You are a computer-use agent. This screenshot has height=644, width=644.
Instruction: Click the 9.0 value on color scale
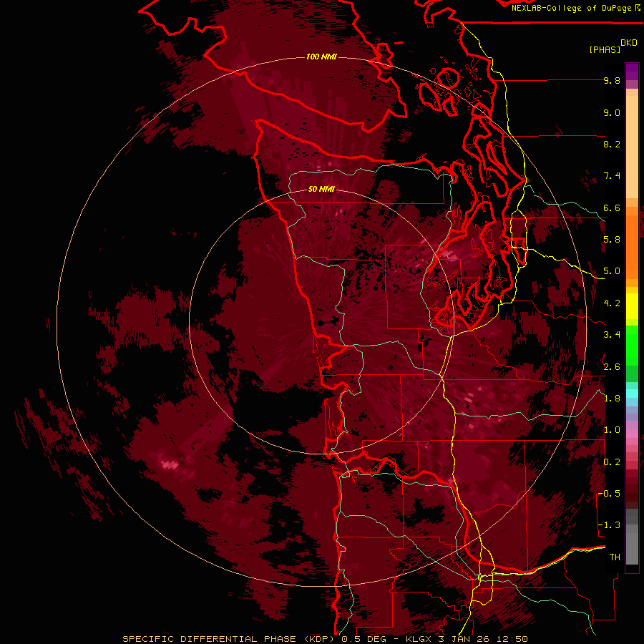coord(612,112)
